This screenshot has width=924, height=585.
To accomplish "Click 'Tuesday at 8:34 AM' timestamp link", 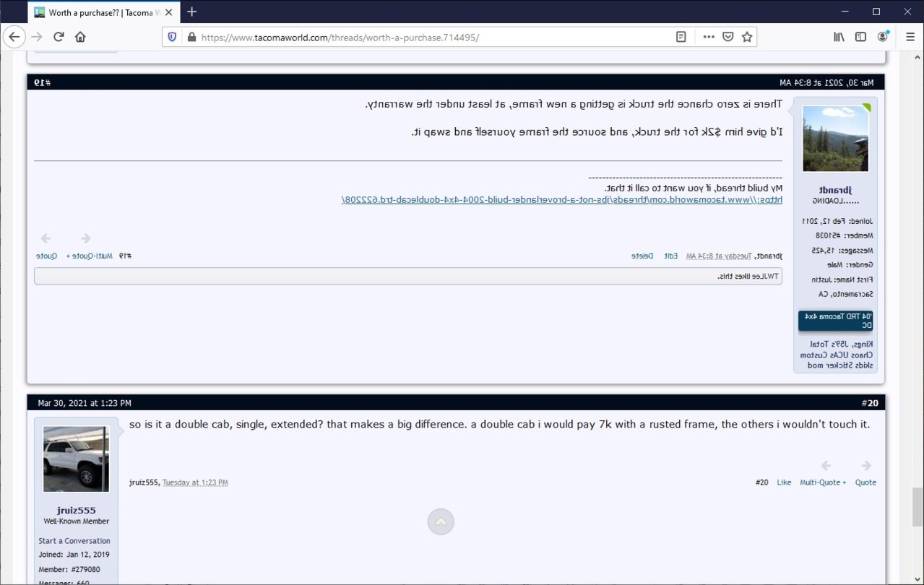I will point(717,256).
